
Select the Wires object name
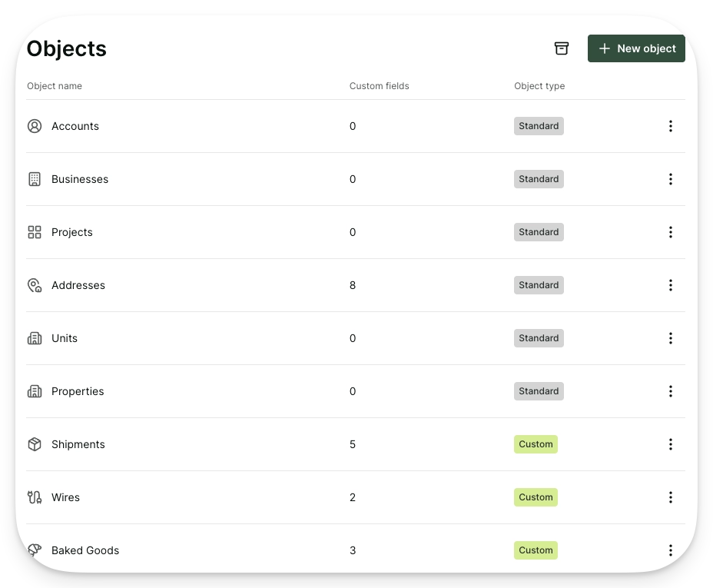(65, 497)
